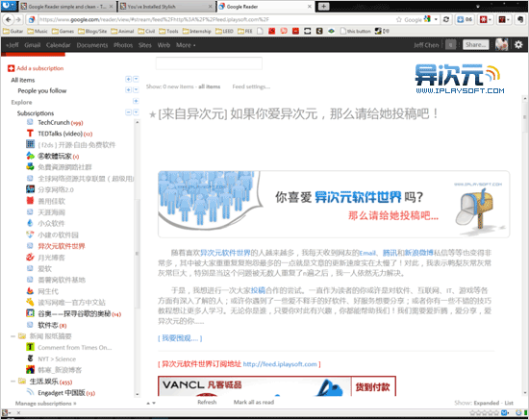This screenshot has width=529, height=420.
Task: Click the Engadget RSS feed icon
Action: pyautogui.click(x=30, y=392)
